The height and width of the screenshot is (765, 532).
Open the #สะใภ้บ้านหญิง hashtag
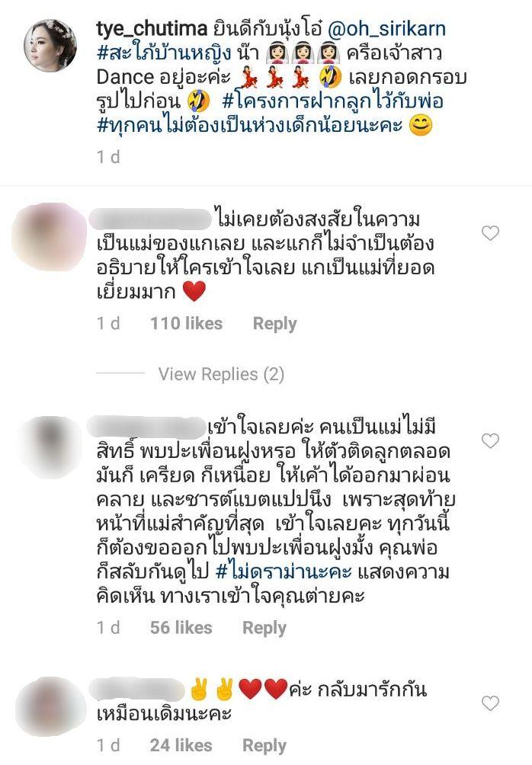pyautogui.click(x=164, y=53)
